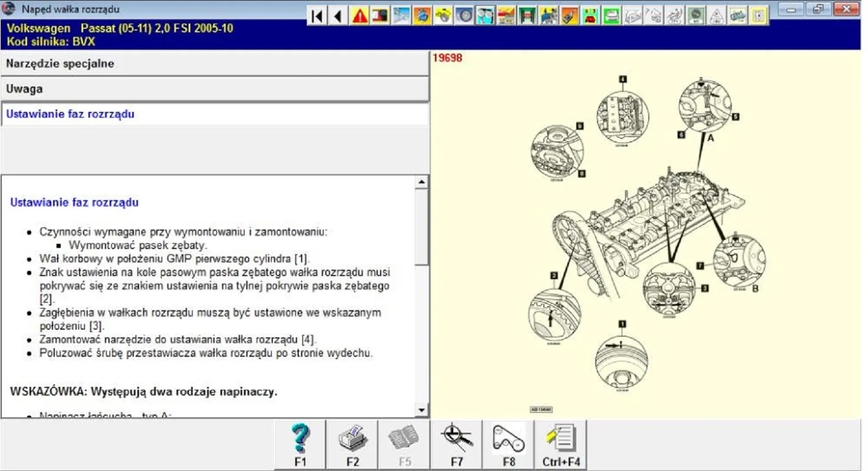Open notes with the Ctrl+F4 button
The image size is (868, 471).
tap(561, 445)
